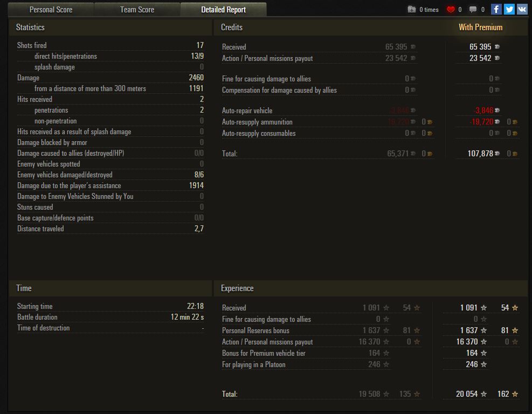Screen dimensions: 532x414
Task: Click the 'Hits received' row
Action: pos(110,99)
